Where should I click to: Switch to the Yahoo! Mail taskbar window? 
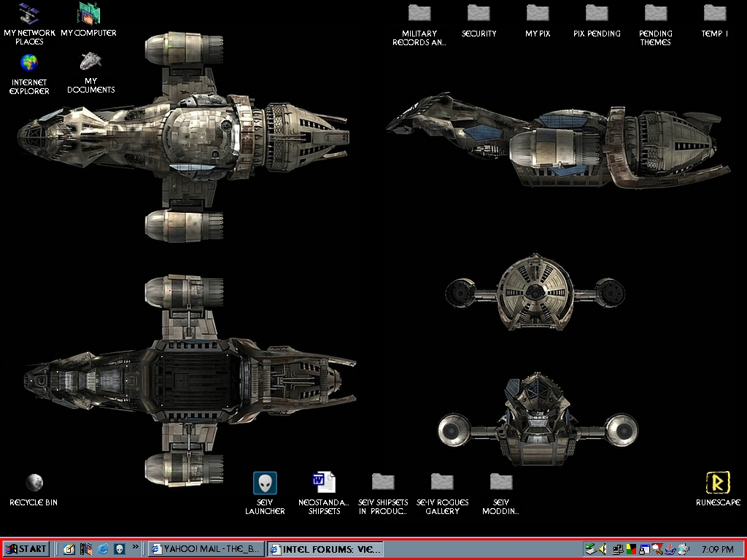tap(205, 549)
